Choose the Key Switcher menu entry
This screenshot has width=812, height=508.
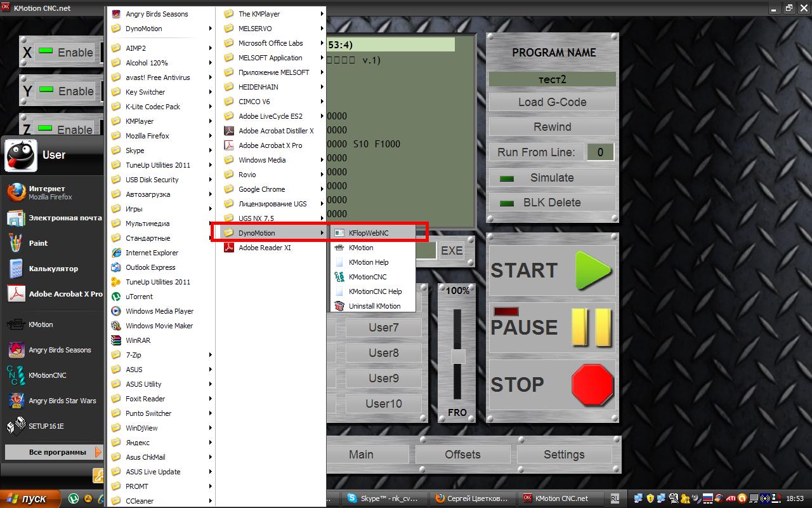click(161, 92)
